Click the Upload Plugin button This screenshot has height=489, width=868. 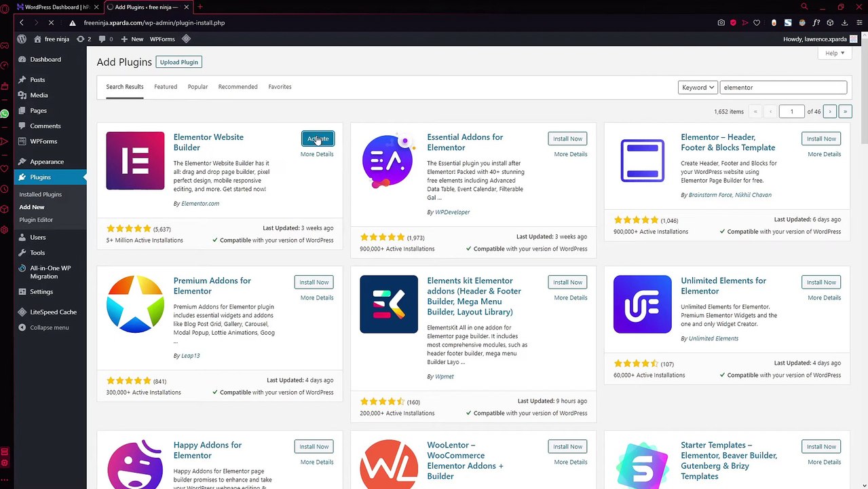(x=179, y=62)
